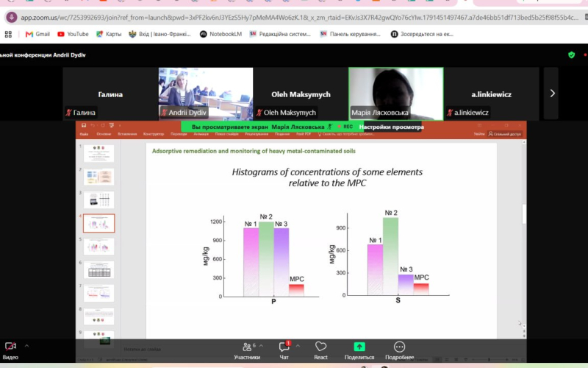Open the Редакційна систем bookmark
The image size is (588, 368).
(280, 34)
